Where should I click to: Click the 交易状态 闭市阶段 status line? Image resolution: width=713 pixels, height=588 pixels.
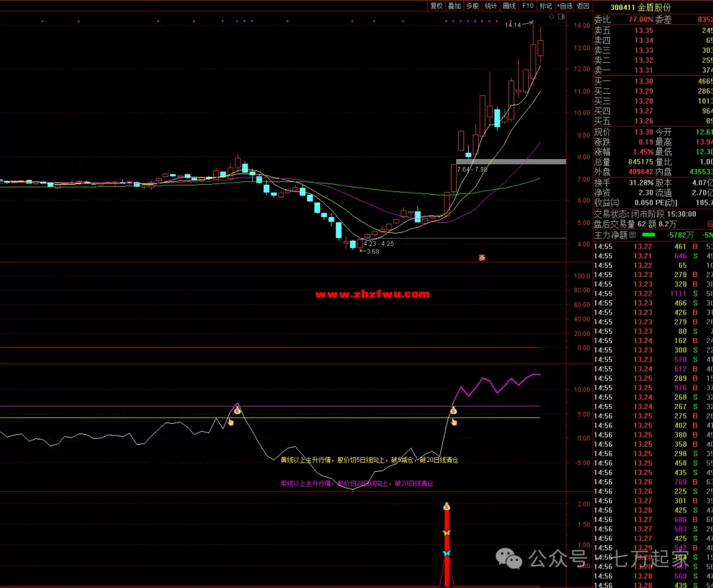coord(645,214)
